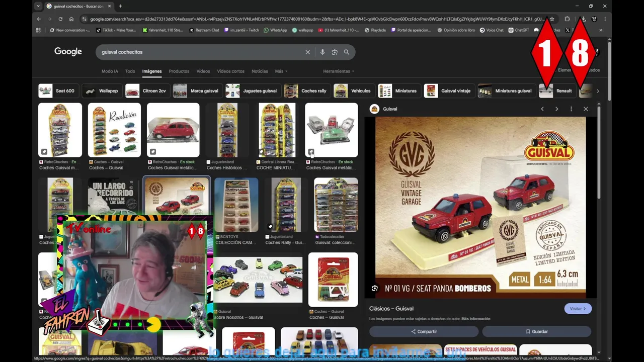Select the Wallapop filter chip
This screenshot has height=362, width=644.
click(x=102, y=91)
